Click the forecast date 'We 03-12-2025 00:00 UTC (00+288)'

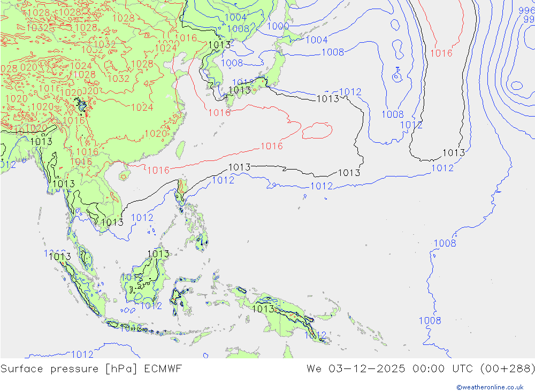(x=421, y=369)
